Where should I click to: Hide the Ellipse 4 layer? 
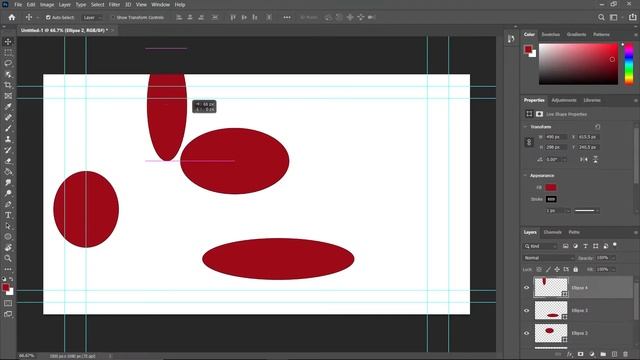[x=527, y=288]
